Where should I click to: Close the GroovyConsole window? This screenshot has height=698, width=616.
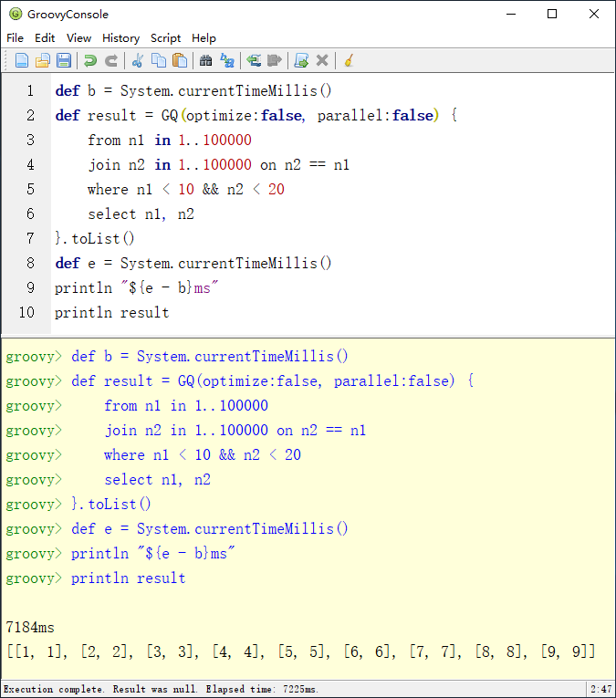(594, 15)
